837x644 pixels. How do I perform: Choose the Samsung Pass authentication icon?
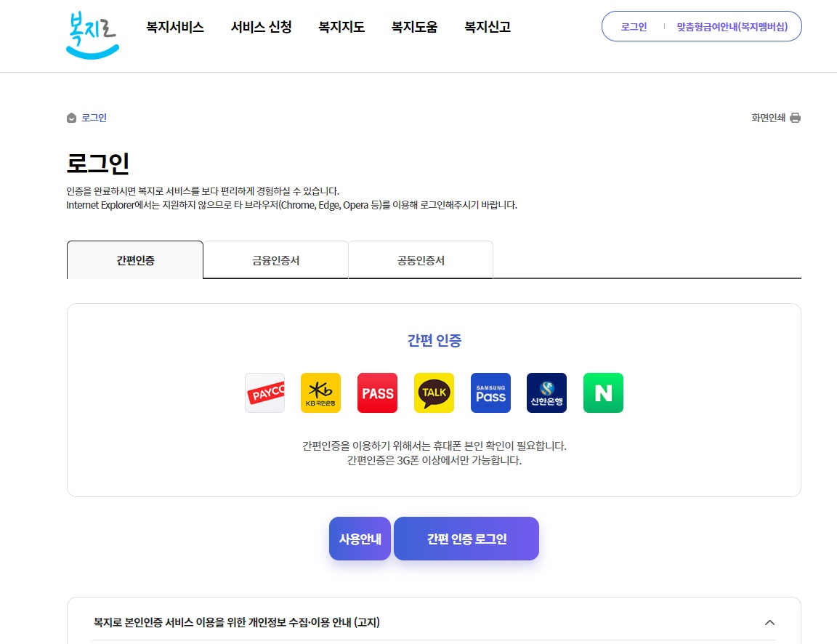tap(490, 393)
